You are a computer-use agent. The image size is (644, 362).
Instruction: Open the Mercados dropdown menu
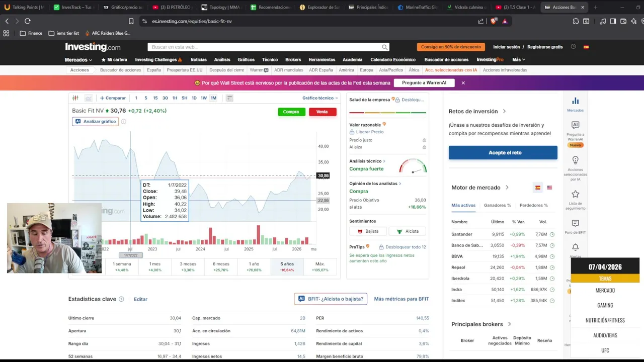[x=78, y=60]
